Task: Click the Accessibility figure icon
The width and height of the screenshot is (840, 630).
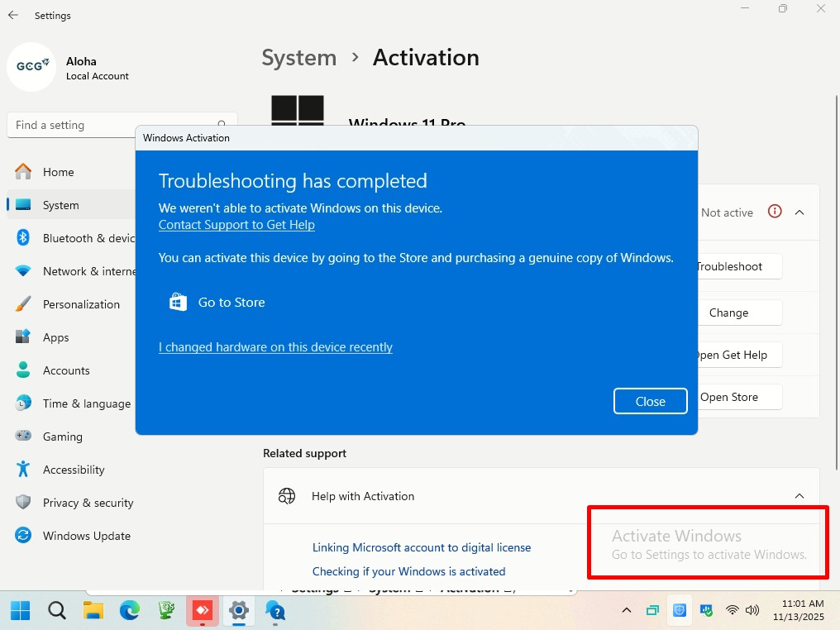Action: click(x=23, y=470)
